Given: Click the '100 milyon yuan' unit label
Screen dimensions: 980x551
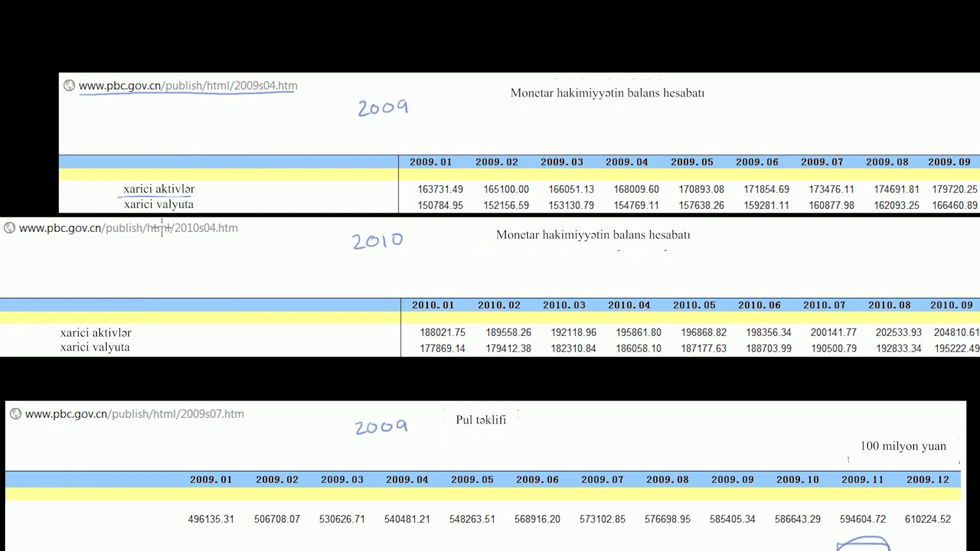Looking at the screenshot, I should 903,446.
